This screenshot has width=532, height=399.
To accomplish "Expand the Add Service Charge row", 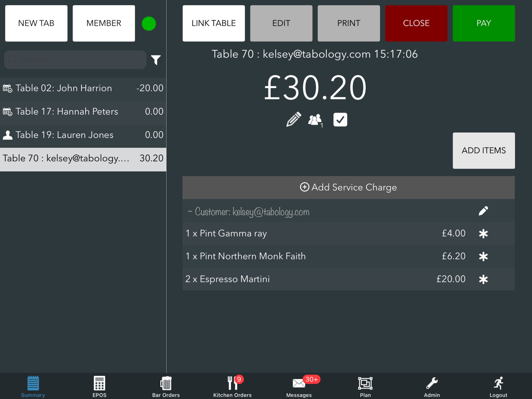I will (348, 187).
